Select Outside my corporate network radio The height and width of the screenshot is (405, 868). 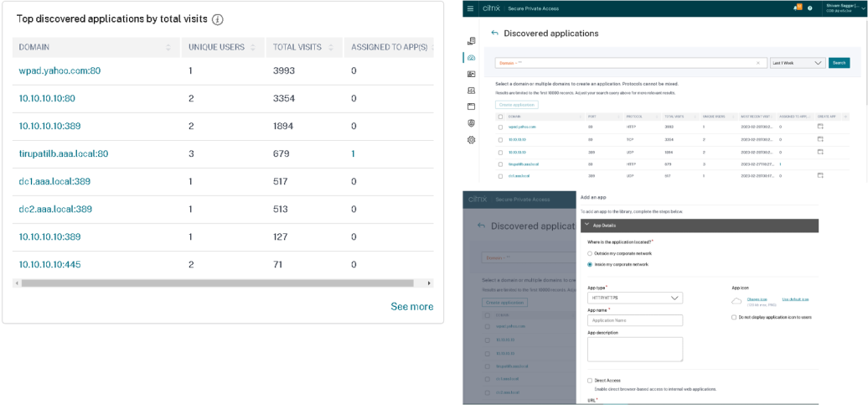click(590, 252)
